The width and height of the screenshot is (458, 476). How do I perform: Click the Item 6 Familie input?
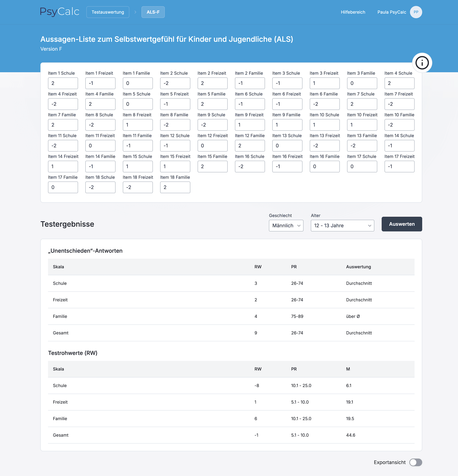click(324, 104)
